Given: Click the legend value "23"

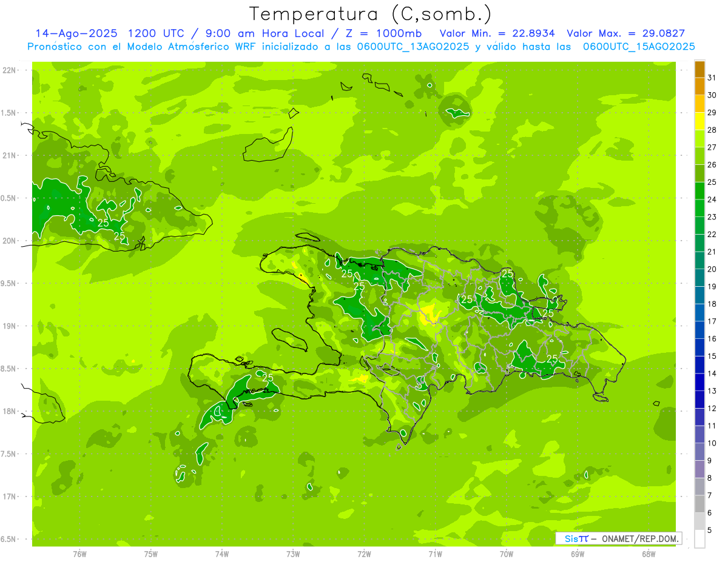Looking at the screenshot, I should coord(712,216).
